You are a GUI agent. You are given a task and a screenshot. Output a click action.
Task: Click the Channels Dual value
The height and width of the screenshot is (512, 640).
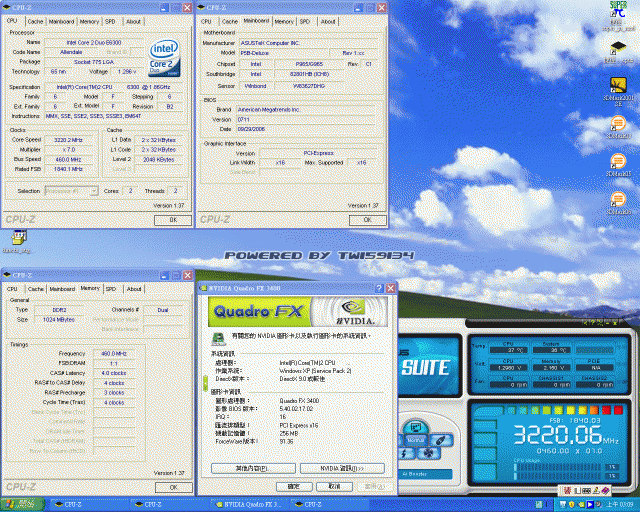point(163,310)
